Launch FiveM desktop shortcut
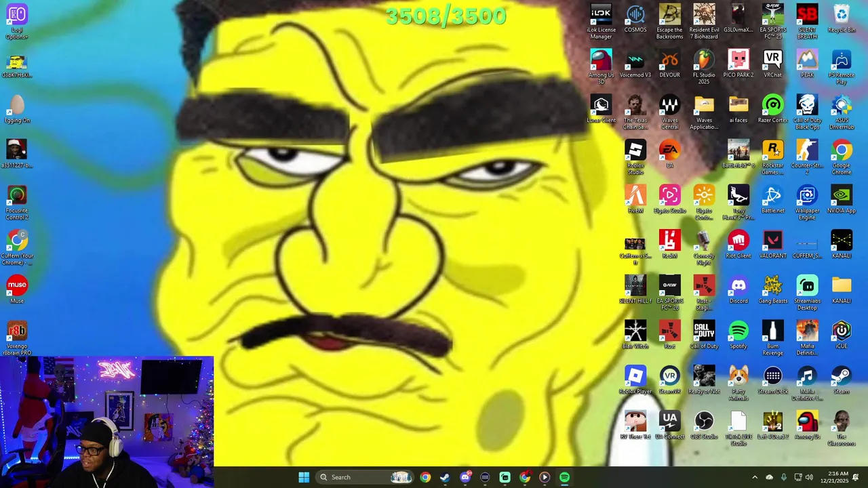The height and width of the screenshot is (488, 868). tap(635, 199)
